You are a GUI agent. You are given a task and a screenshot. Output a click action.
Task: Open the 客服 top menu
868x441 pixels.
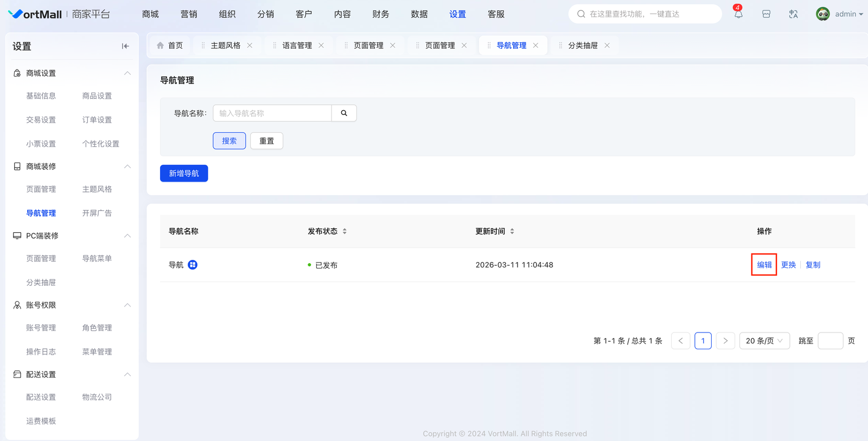(496, 14)
